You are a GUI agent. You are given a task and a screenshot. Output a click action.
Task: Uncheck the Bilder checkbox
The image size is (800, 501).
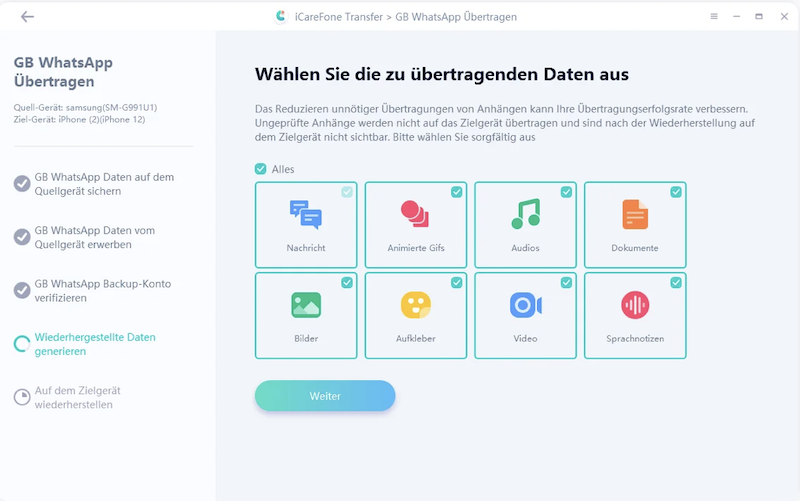coord(347,283)
